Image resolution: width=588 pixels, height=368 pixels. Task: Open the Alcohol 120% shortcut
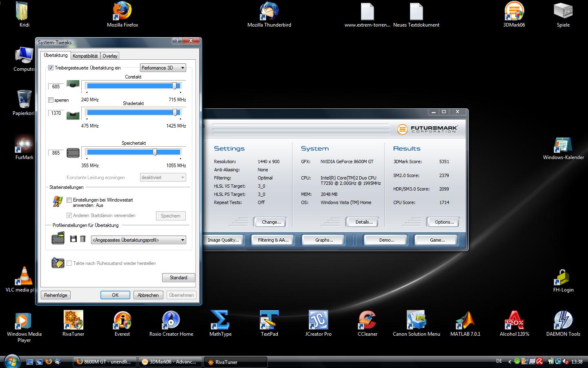pos(514,323)
